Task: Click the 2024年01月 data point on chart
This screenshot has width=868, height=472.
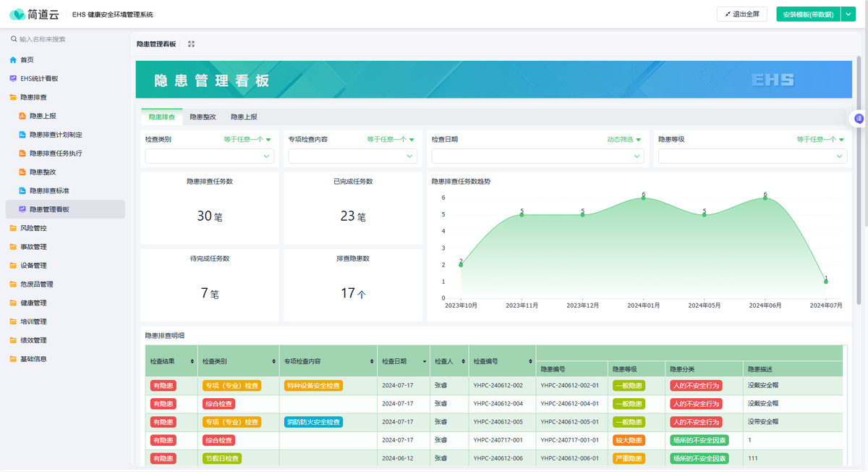Action: click(x=643, y=198)
